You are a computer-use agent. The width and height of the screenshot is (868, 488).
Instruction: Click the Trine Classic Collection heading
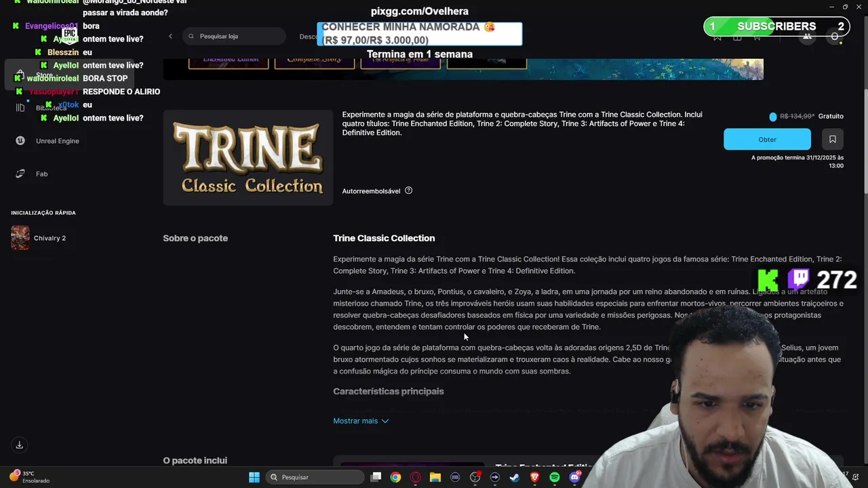click(x=384, y=238)
